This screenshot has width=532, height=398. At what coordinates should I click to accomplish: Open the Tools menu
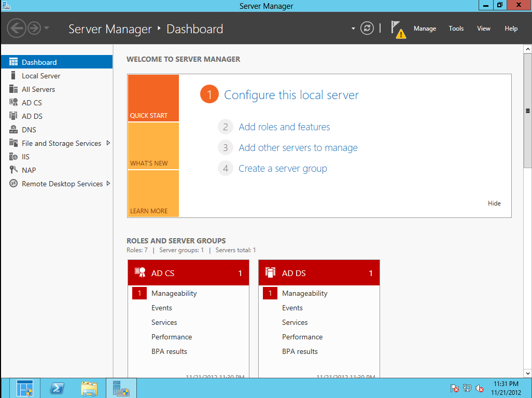coord(456,29)
